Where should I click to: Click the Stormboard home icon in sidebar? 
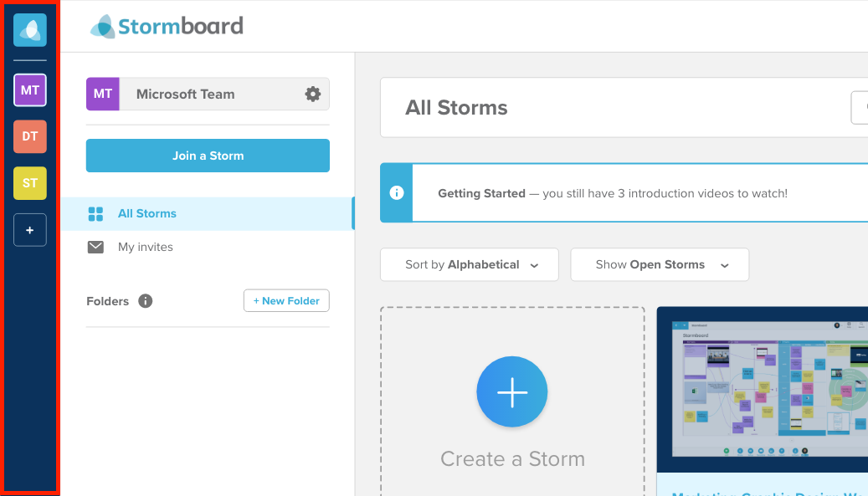[30, 30]
